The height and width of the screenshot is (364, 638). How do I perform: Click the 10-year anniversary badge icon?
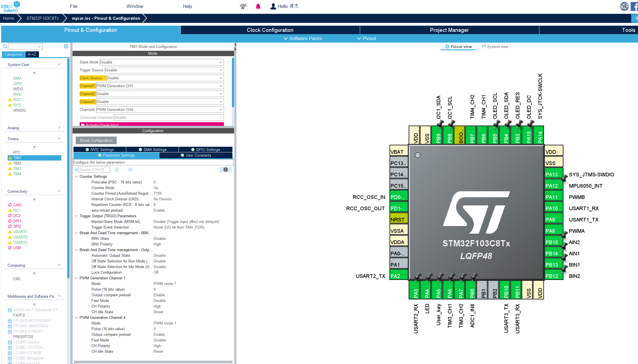point(624,6)
